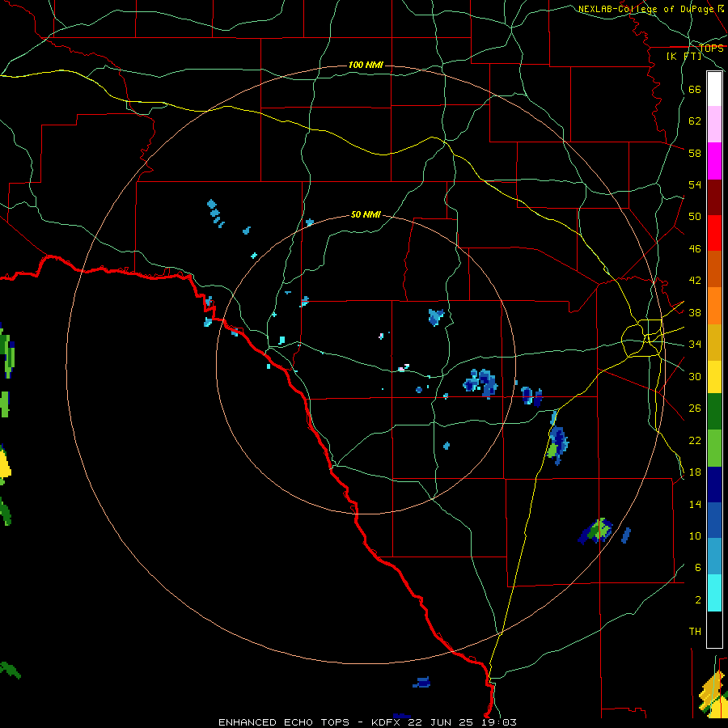Click the '6' legend value

[x=698, y=568]
